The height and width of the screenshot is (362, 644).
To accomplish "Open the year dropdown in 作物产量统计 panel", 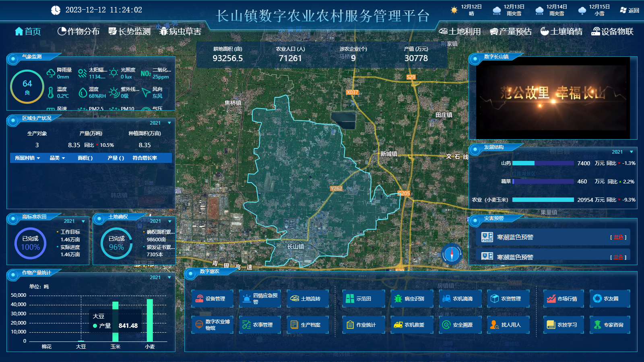I will point(161,278).
